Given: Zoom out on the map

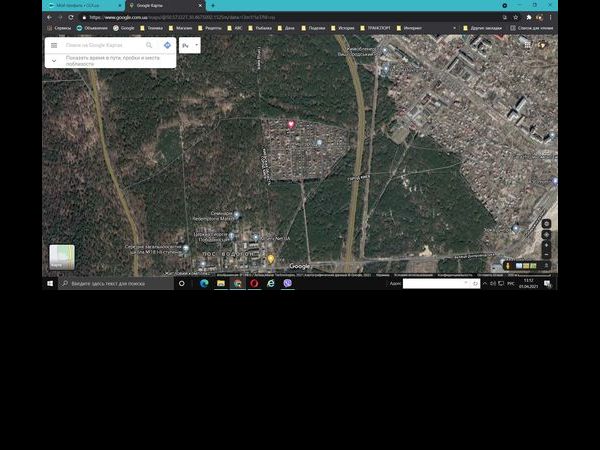Looking at the screenshot, I should (x=546, y=254).
